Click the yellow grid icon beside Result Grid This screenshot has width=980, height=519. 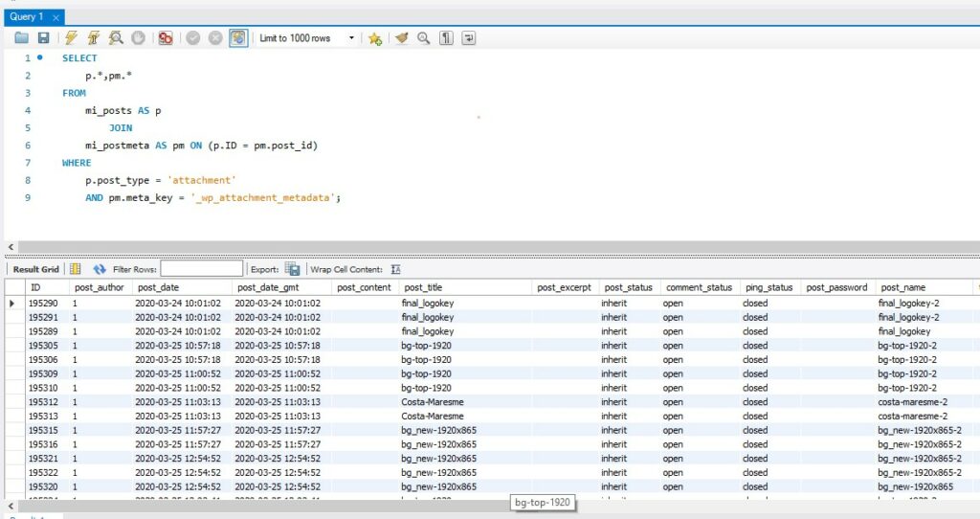pos(75,269)
